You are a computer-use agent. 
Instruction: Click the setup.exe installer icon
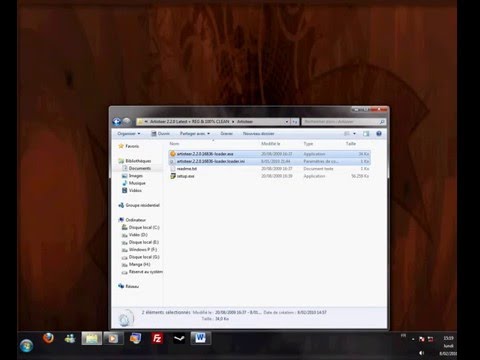coord(173,176)
